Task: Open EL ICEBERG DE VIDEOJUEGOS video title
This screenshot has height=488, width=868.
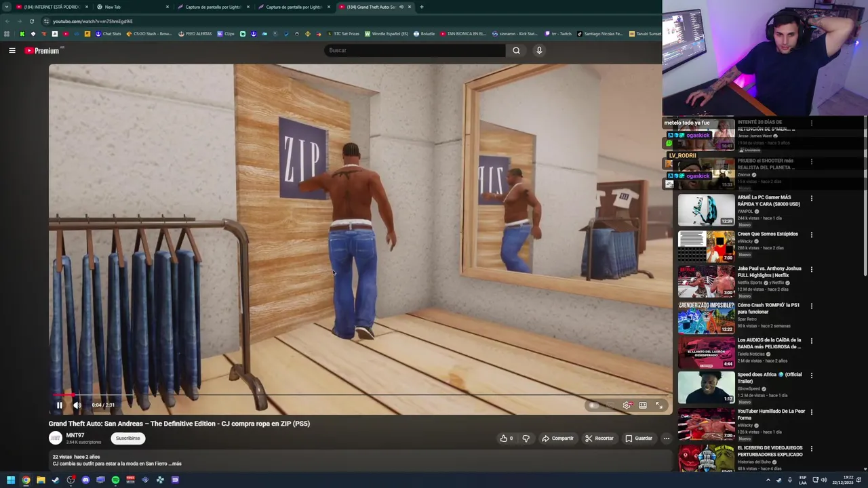Action: click(x=770, y=451)
